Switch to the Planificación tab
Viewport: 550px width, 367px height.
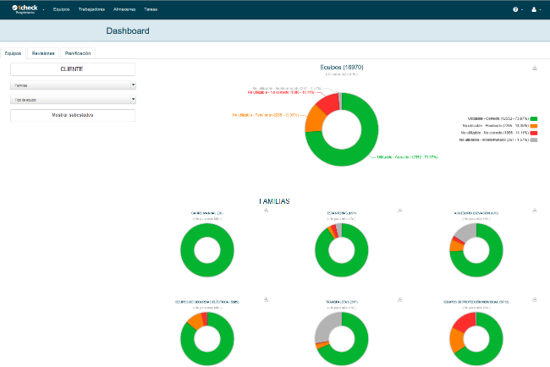[78, 53]
